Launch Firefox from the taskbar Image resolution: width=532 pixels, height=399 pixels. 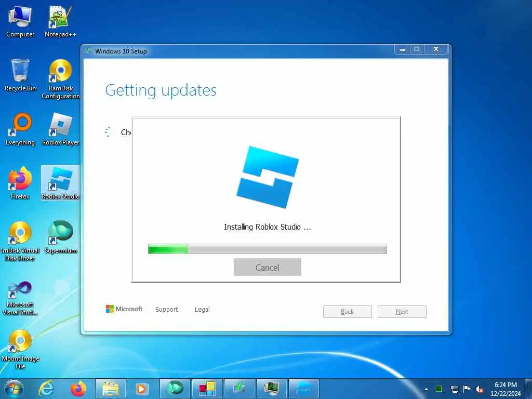(78, 389)
